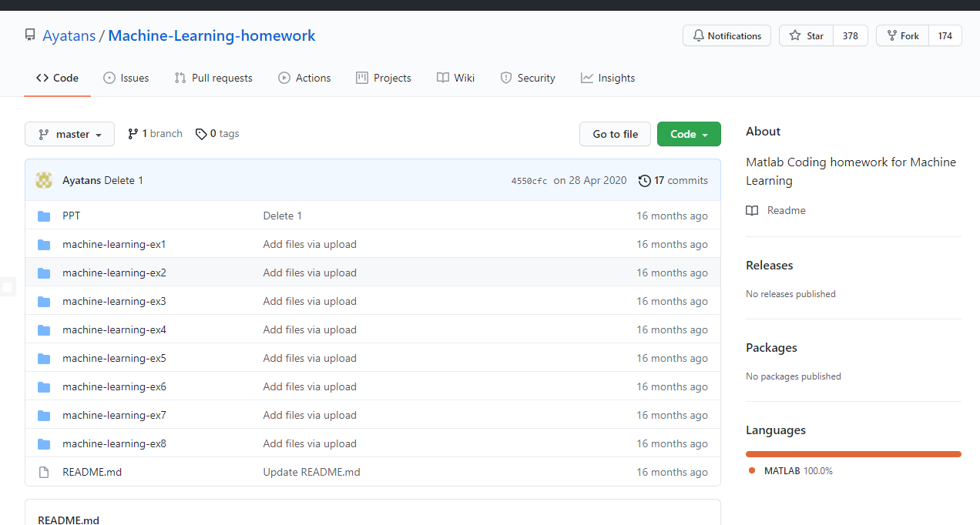
Task: Open the machine-learning-ex5 folder
Action: (x=114, y=358)
